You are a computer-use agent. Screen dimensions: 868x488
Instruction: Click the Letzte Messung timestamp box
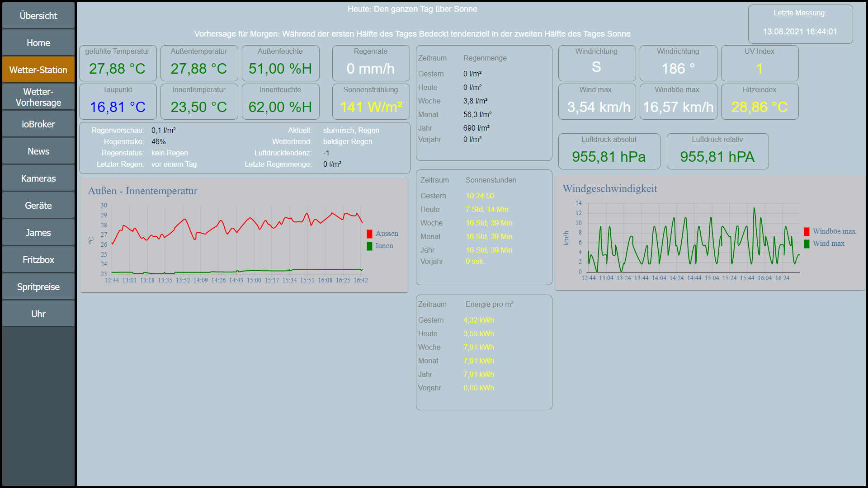click(x=800, y=24)
